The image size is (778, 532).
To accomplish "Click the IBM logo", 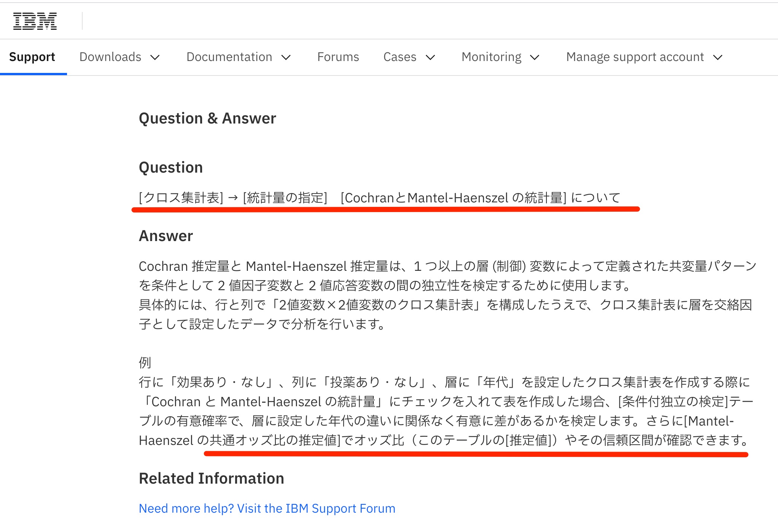I will pyautogui.click(x=35, y=21).
